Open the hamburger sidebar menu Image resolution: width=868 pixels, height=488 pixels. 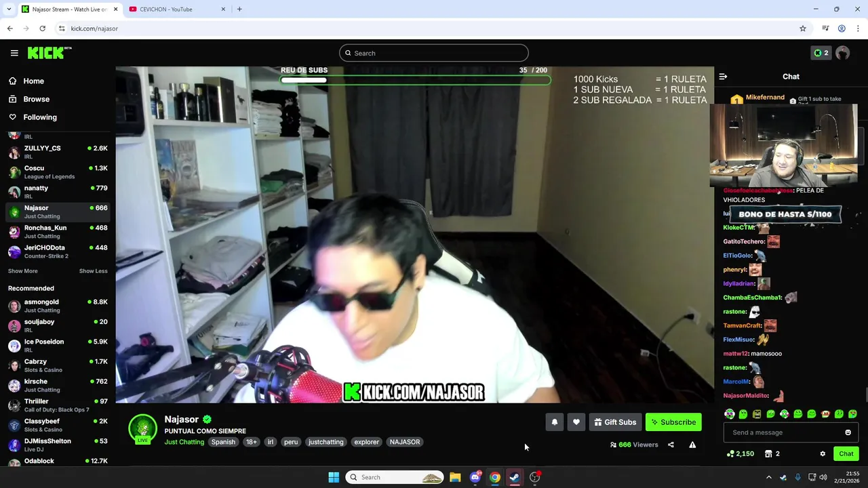pyautogui.click(x=14, y=53)
